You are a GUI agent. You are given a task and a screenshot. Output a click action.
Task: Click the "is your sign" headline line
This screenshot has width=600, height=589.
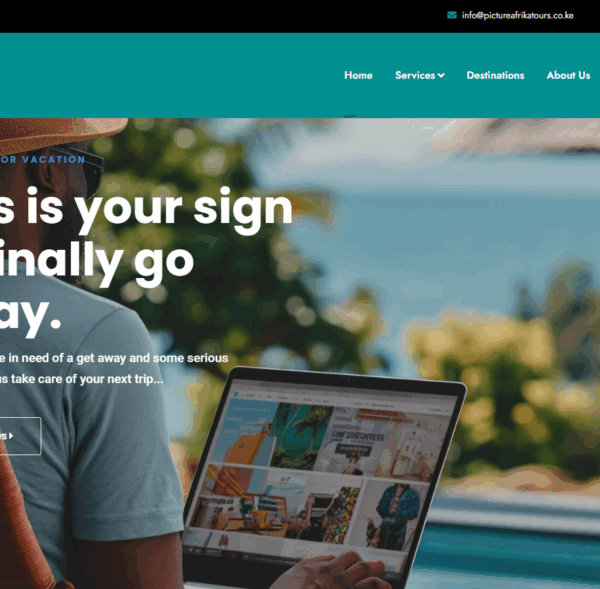146,209
